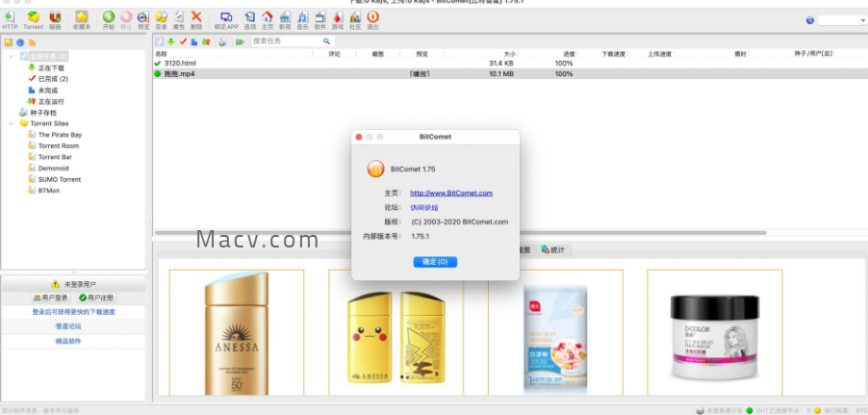Open Torrent Room site entry
Viewport: 868px width, 415px height.
59,145
